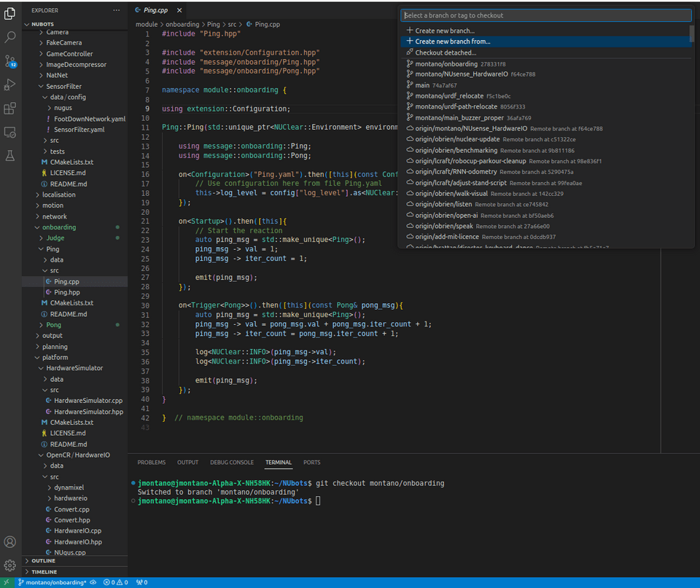Focus the branch checkout input field
This screenshot has width=700, height=588.
click(x=543, y=15)
